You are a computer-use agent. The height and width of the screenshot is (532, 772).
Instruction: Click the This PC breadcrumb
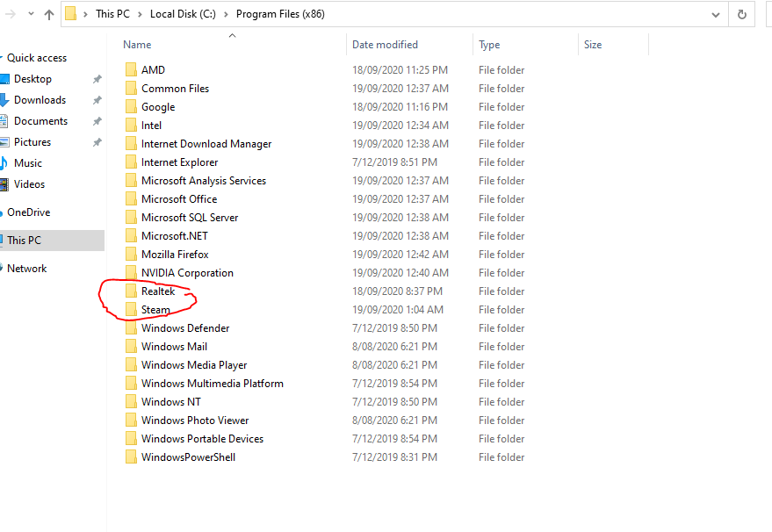point(112,14)
